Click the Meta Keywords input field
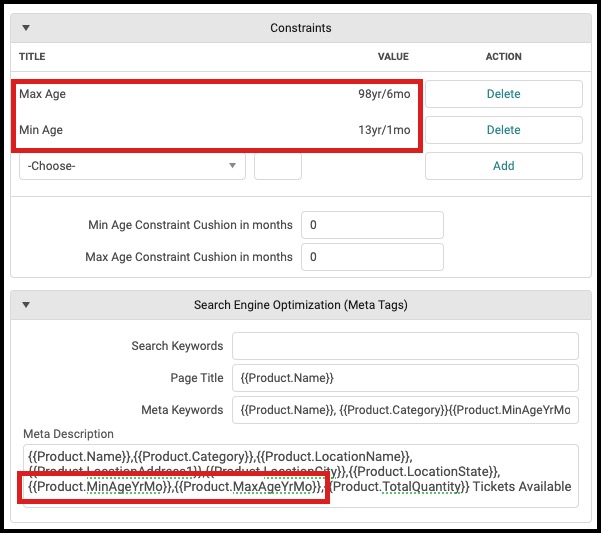This screenshot has width=601, height=533. click(x=405, y=410)
